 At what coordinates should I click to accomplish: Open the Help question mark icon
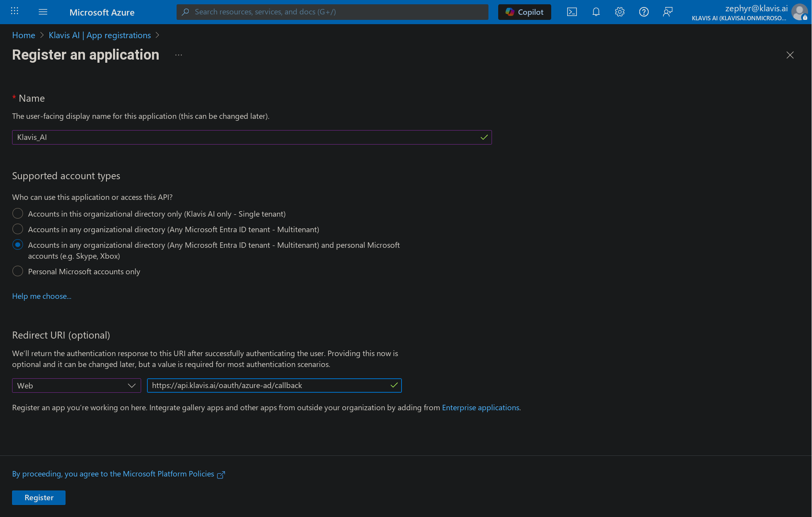tap(644, 12)
